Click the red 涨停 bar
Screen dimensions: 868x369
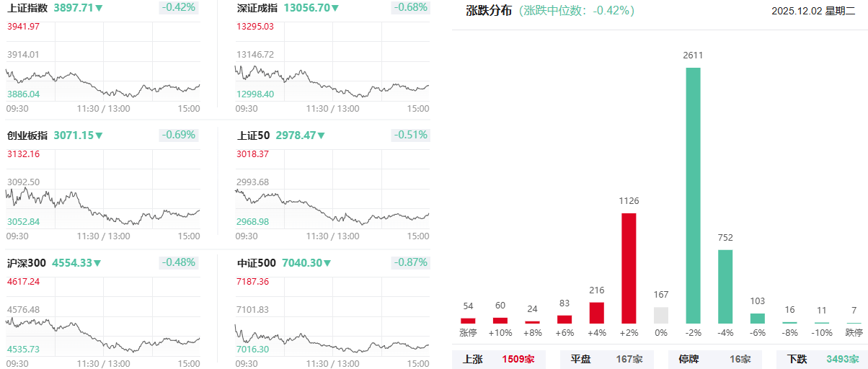tap(468, 321)
